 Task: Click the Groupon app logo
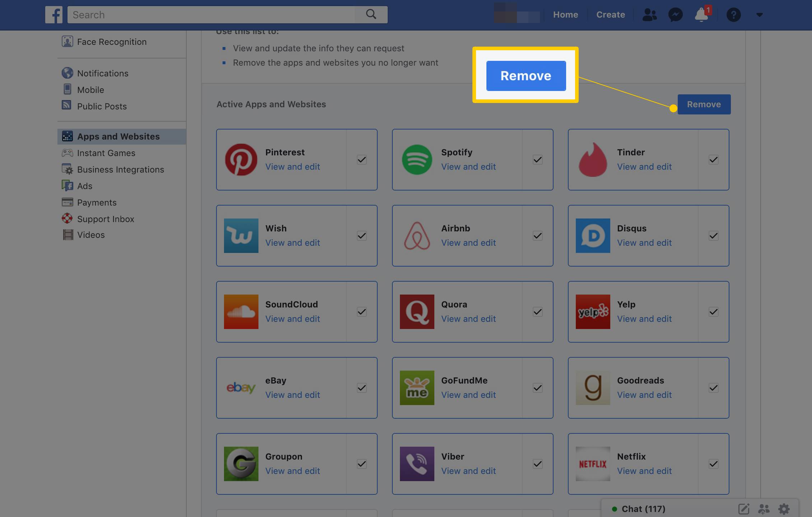pos(241,464)
